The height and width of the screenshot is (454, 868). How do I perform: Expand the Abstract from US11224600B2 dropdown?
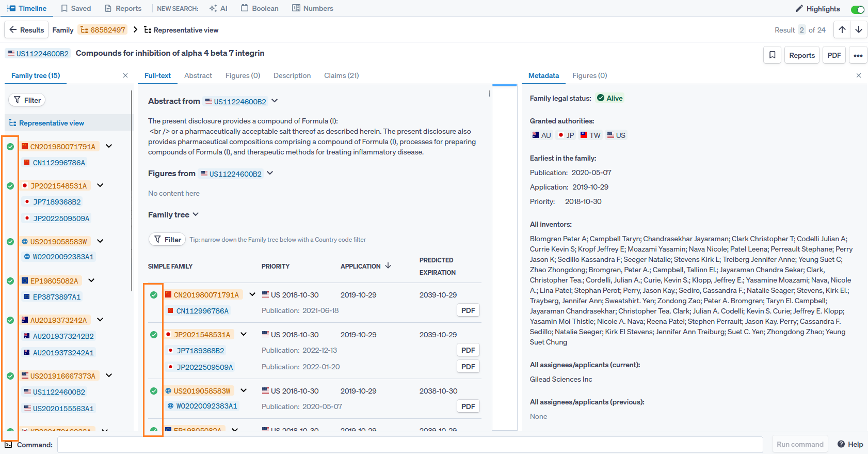pyautogui.click(x=275, y=101)
